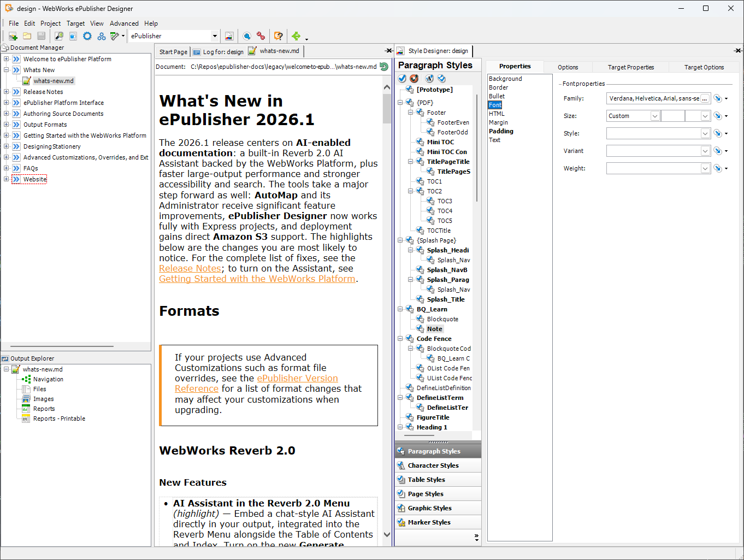The height and width of the screenshot is (560, 744).
Task: Click the blue gear generate icon
Action: point(87,36)
